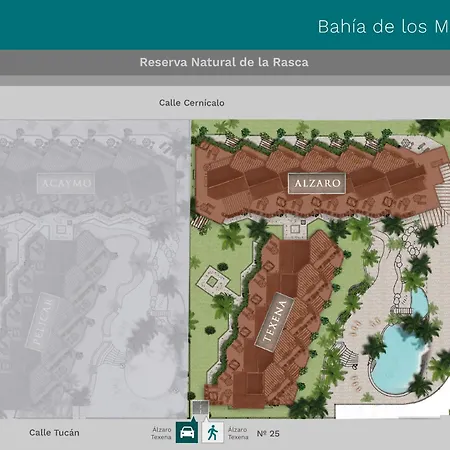Select the grayed-out ACAYMO building label
Image resolution: width=450 pixels, height=450 pixels.
(x=66, y=183)
